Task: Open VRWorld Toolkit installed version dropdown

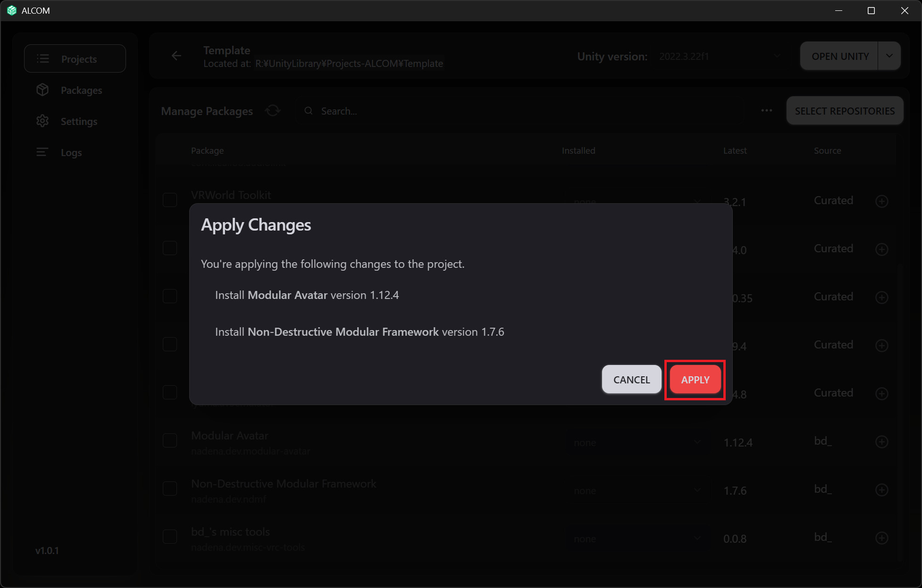Action: [637, 202]
